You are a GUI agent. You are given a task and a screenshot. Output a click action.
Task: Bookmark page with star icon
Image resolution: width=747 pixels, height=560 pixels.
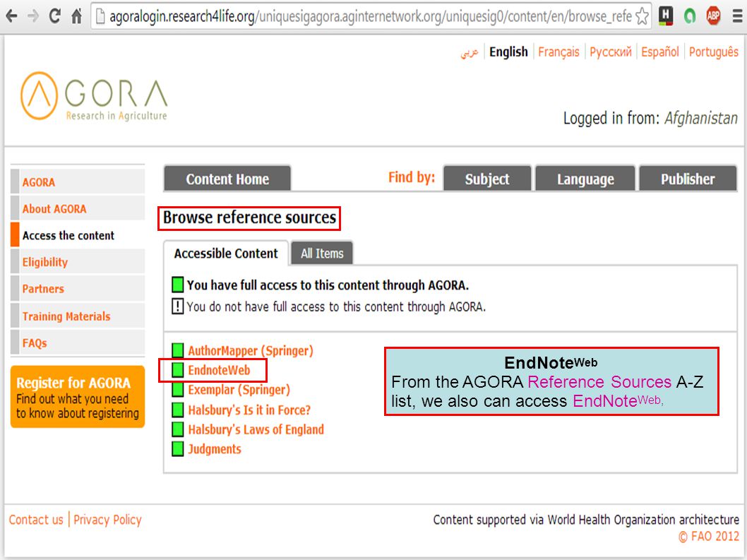point(642,17)
